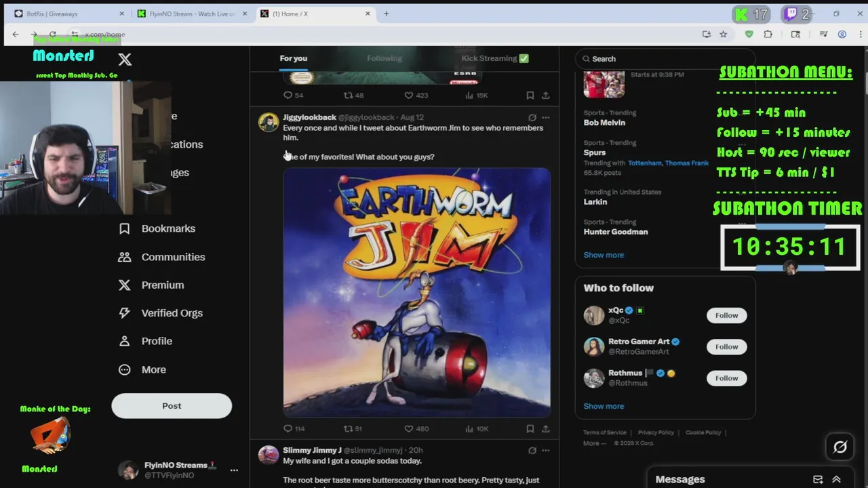Open a new browser tab

tap(387, 14)
